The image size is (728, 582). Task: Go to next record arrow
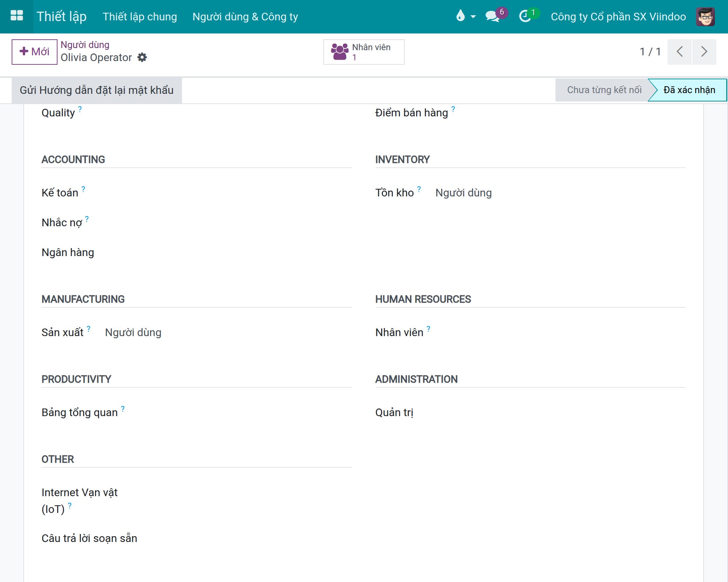pyautogui.click(x=704, y=52)
